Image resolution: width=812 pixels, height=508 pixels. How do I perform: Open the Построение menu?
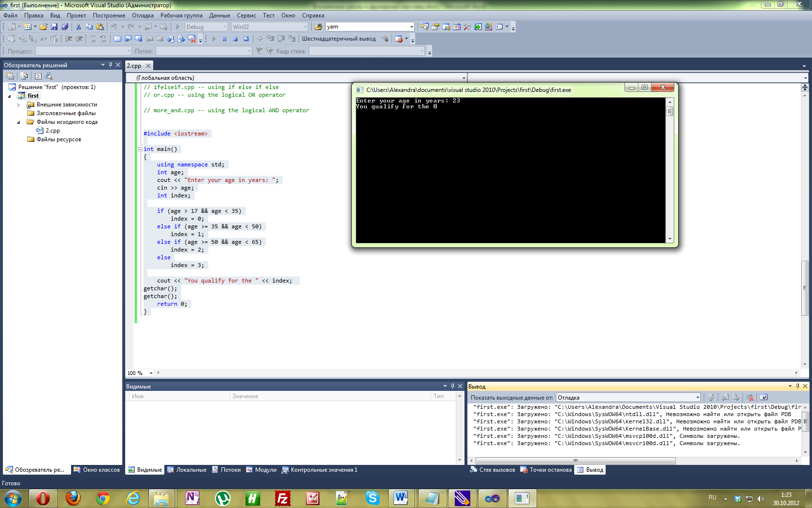tap(109, 15)
